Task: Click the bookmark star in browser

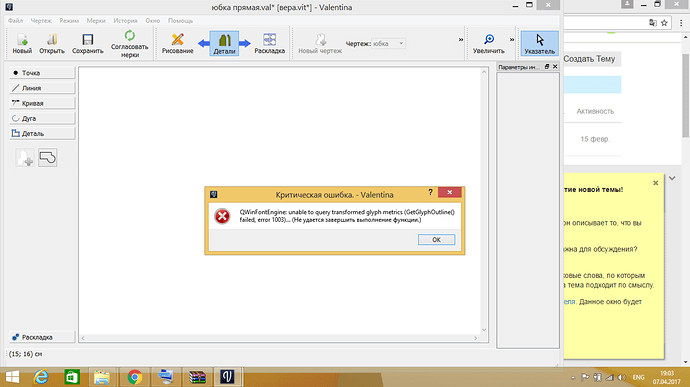Action: tap(664, 23)
